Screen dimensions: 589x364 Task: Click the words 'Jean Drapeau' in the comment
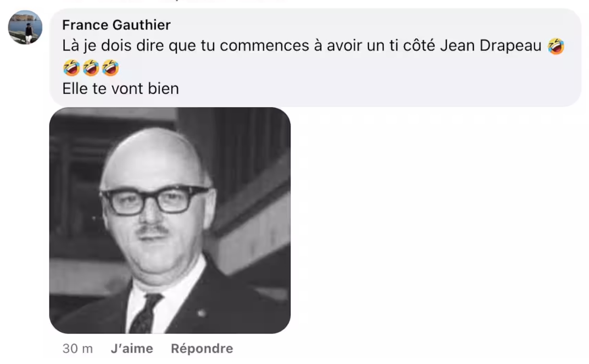coord(491,46)
